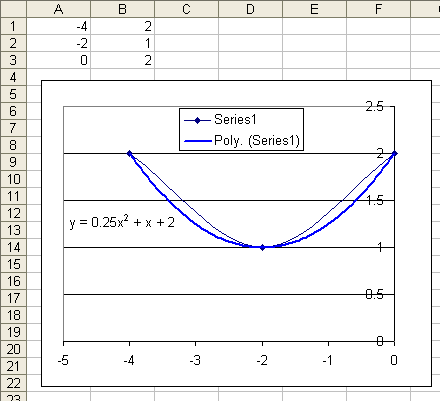Select row 4 header
The width and height of the screenshot is (440, 401).
tap(13, 77)
